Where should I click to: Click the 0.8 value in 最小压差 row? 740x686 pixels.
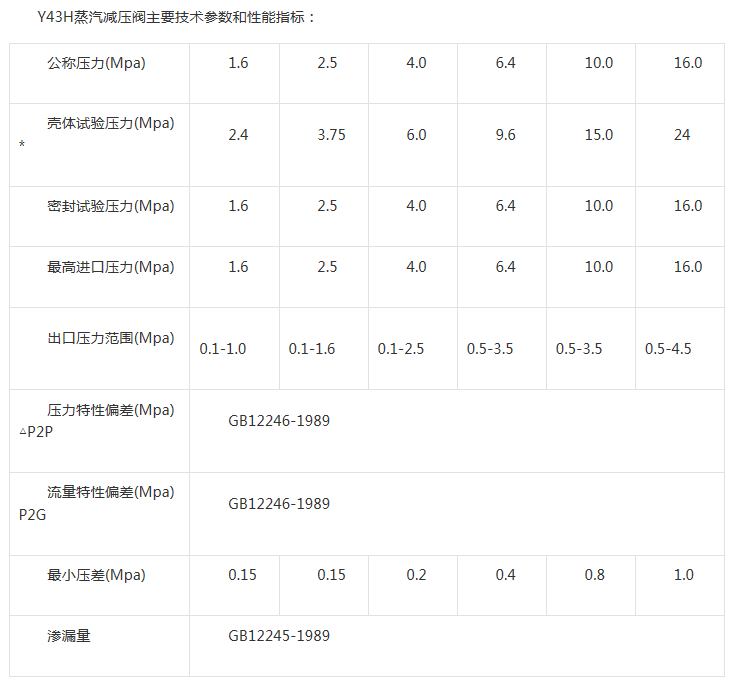(594, 575)
